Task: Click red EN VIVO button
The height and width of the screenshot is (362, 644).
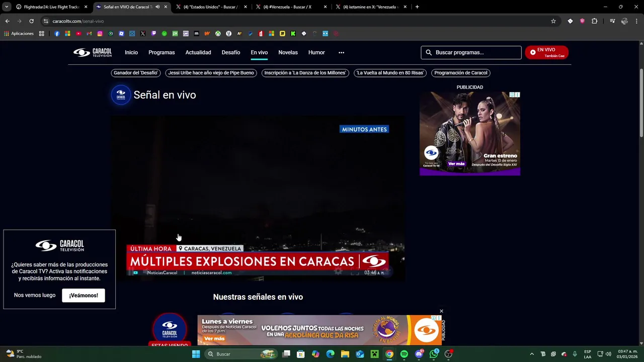Action: click(x=546, y=52)
